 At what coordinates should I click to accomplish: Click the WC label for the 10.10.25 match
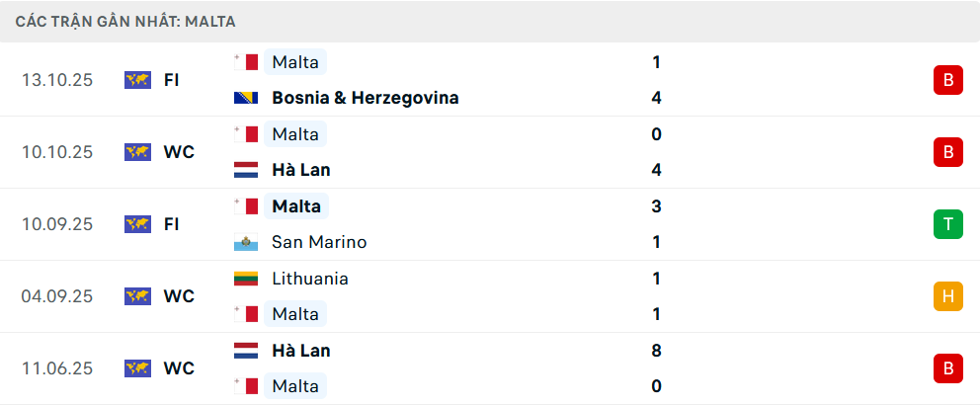coord(179,152)
